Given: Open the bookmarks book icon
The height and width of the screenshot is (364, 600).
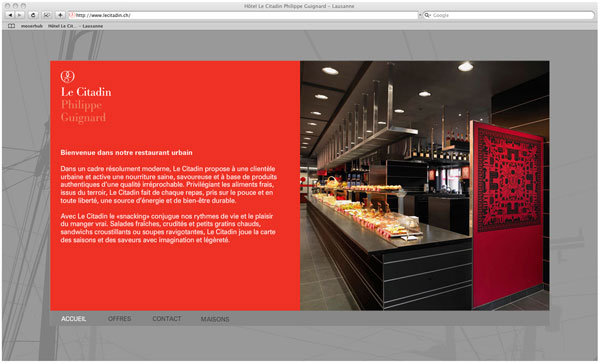Looking at the screenshot, I should click(11, 26).
